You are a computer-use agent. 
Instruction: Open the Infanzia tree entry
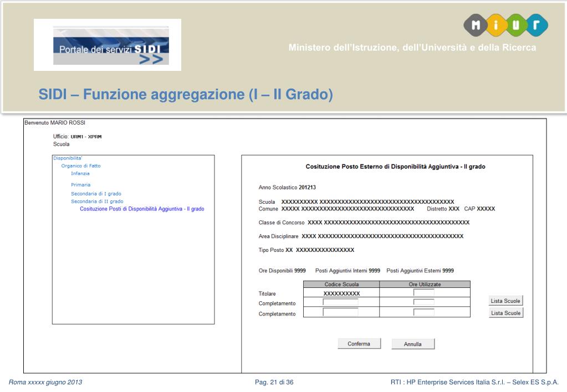(x=80, y=173)
